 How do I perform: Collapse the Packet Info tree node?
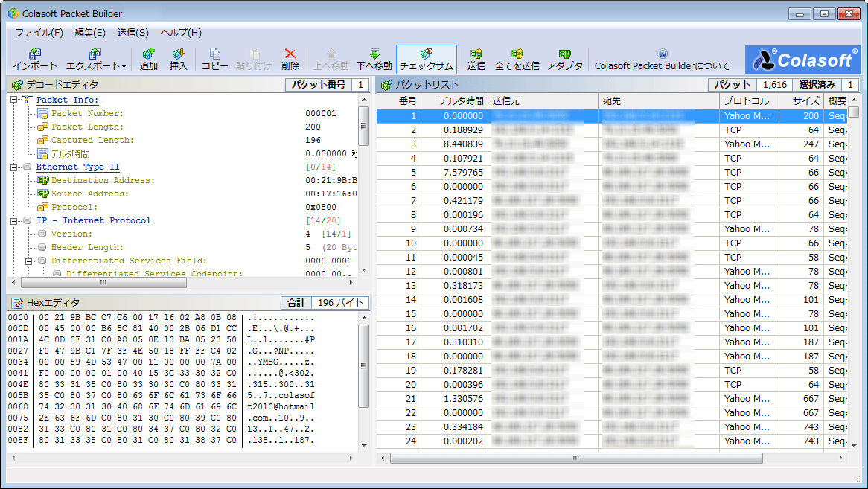coord(15,100)
